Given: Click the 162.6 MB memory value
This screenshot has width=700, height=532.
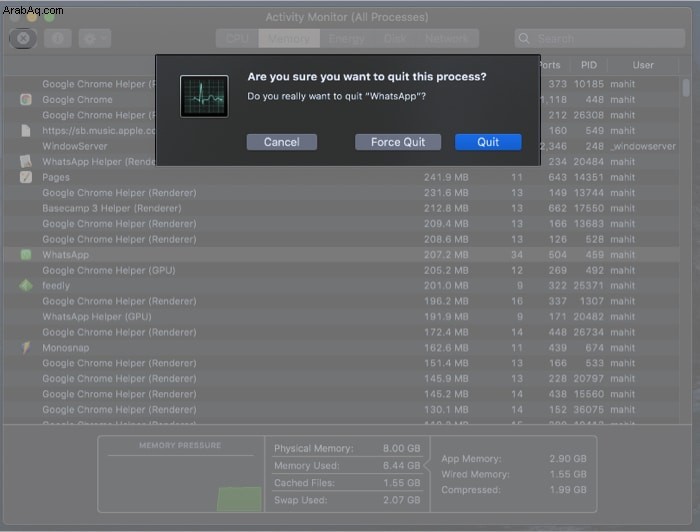Looking at the screenshot, I should (446, 348).
